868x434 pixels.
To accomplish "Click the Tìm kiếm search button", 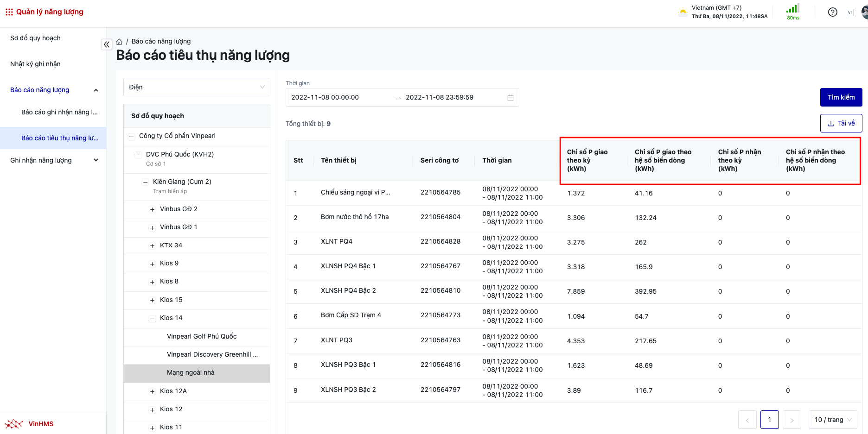I will coord(841,97).
